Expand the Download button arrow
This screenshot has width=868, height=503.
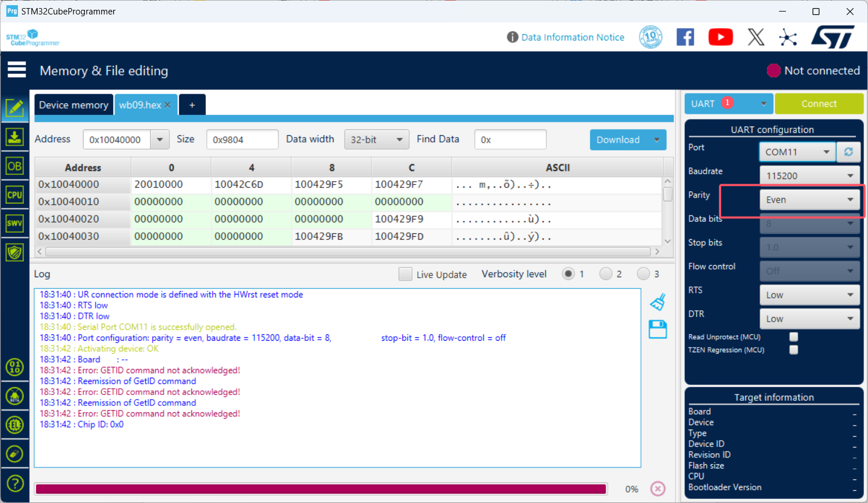point(656,140)
